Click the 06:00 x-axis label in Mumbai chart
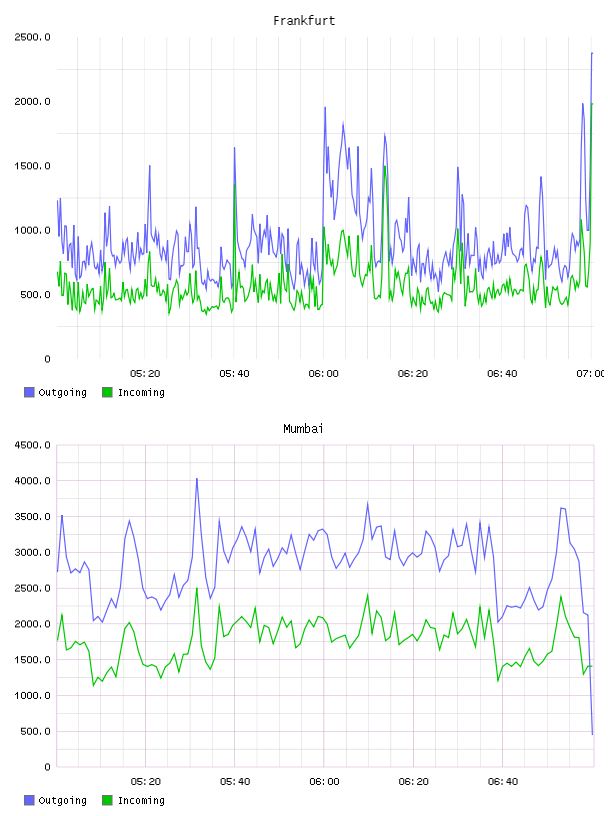This screenshot has width=608, height=816. pos(324,782)
